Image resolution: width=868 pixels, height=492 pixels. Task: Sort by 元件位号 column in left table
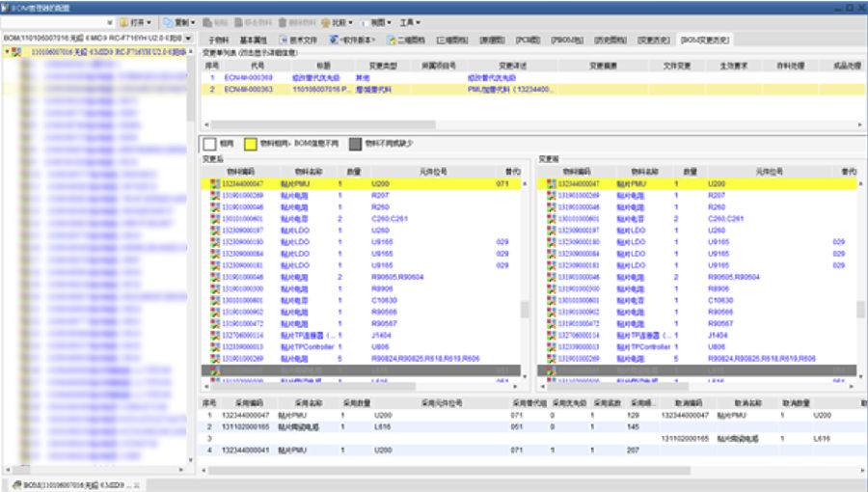pyautogui.click(x=422, y=171)
